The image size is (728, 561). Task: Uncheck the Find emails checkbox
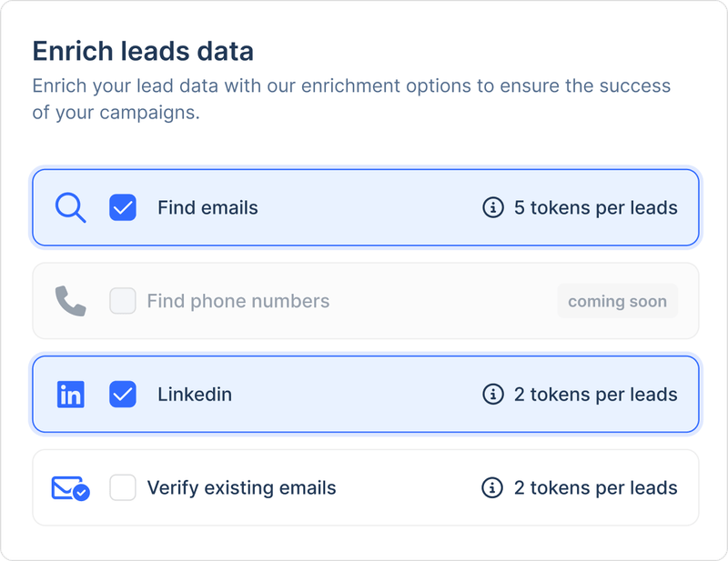tap(123, 208)
